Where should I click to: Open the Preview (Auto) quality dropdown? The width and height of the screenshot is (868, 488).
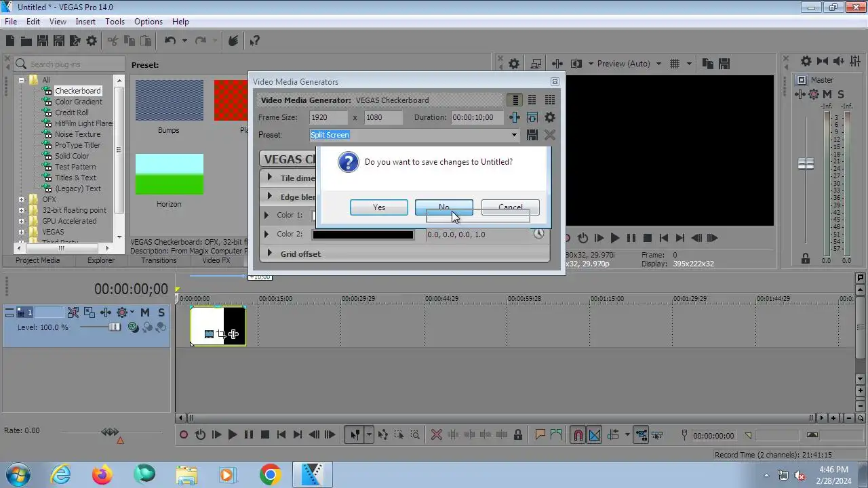click(658, 64)
